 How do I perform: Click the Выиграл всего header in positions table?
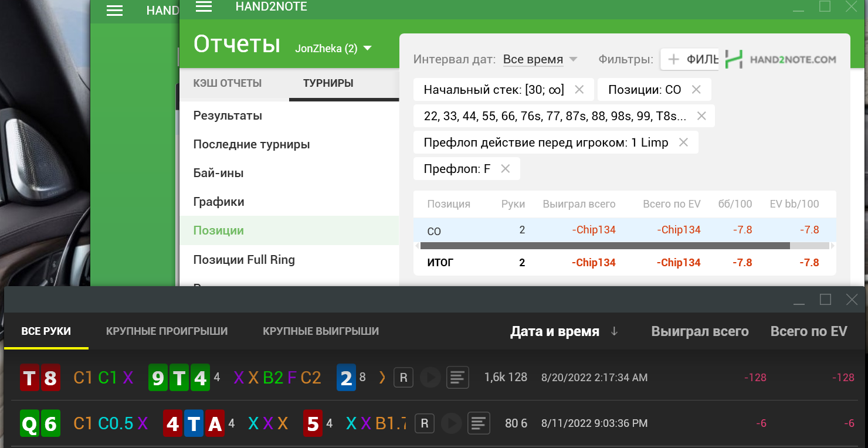tap(579, 204)
